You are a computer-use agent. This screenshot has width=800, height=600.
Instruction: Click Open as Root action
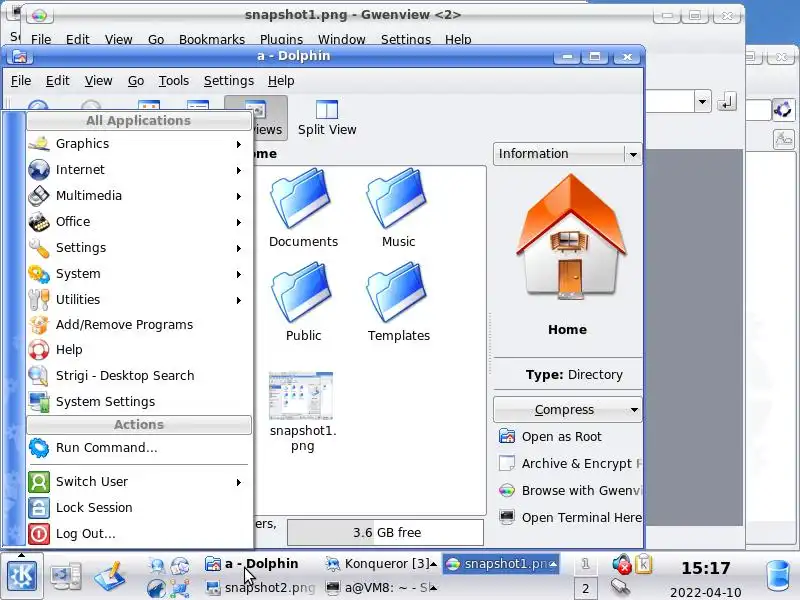(561, 437)
